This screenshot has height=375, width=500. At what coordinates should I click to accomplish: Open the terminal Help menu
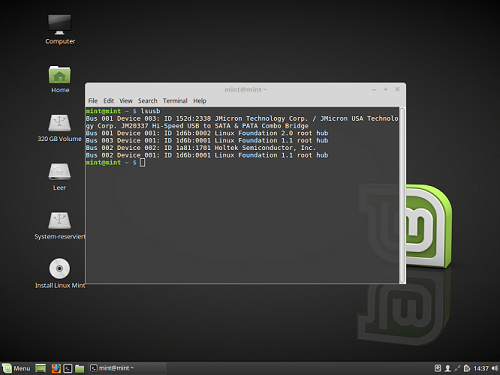click(x=200, y=101)
